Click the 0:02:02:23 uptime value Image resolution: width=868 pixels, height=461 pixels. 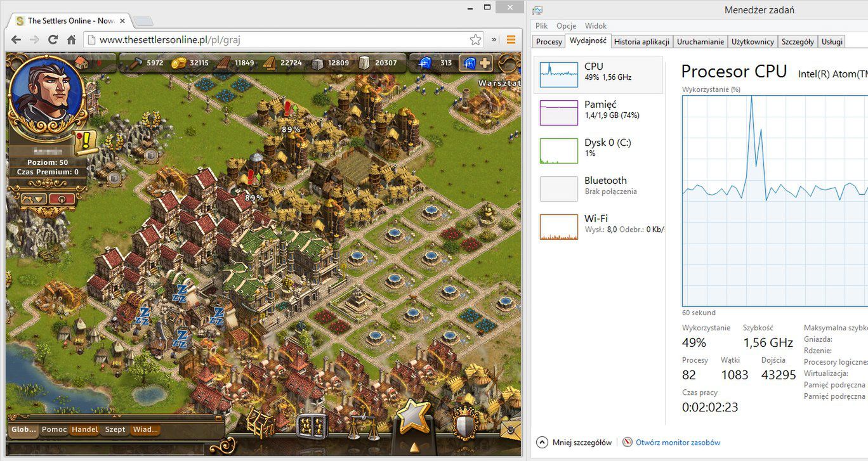710,407
